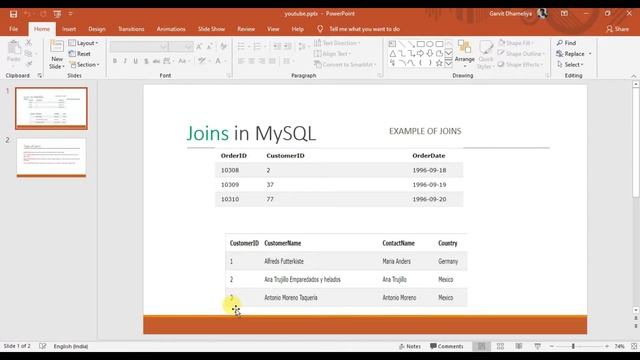This screenshot has width=640, height=360.
Task: Open the Layout dropdown
Action: [x=83, y=43]
